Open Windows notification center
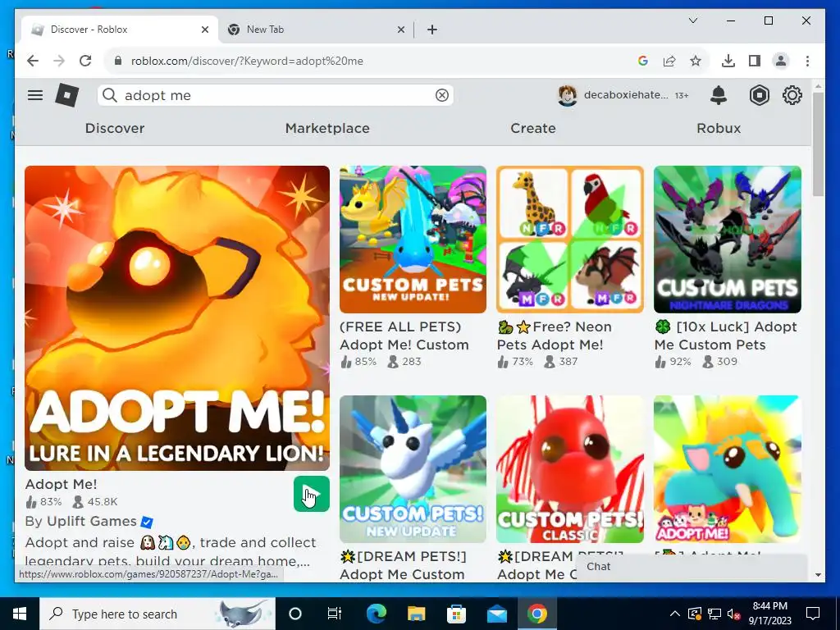This screenshot has height=630, width=840. click(813, 614)
